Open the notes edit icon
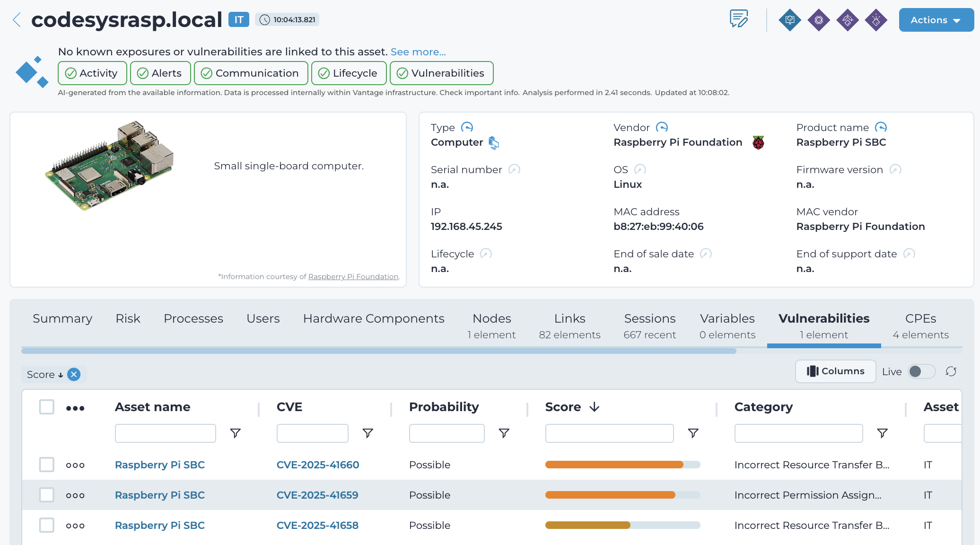The height and width of the screenshot is (545, 980). (x=739, y=19)
